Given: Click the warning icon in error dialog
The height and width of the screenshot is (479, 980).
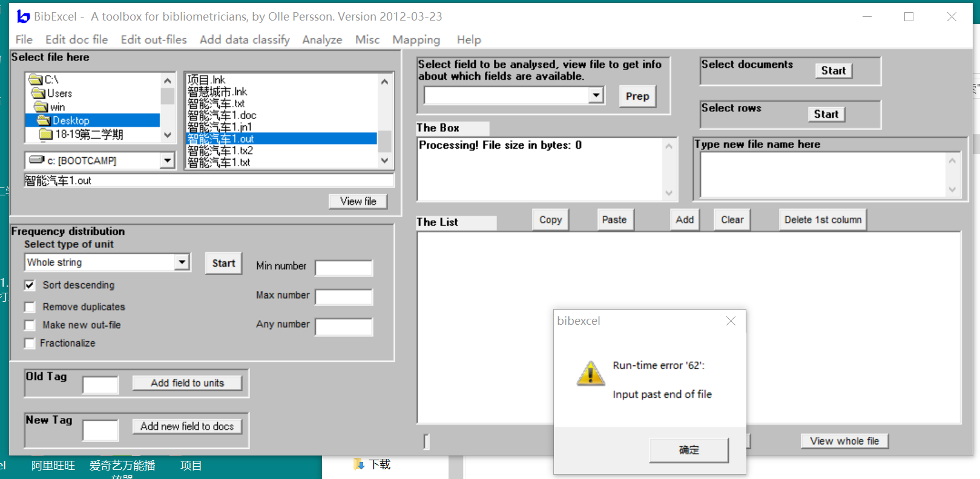Looking at the screenshot, I should click(x=591, y=373).
